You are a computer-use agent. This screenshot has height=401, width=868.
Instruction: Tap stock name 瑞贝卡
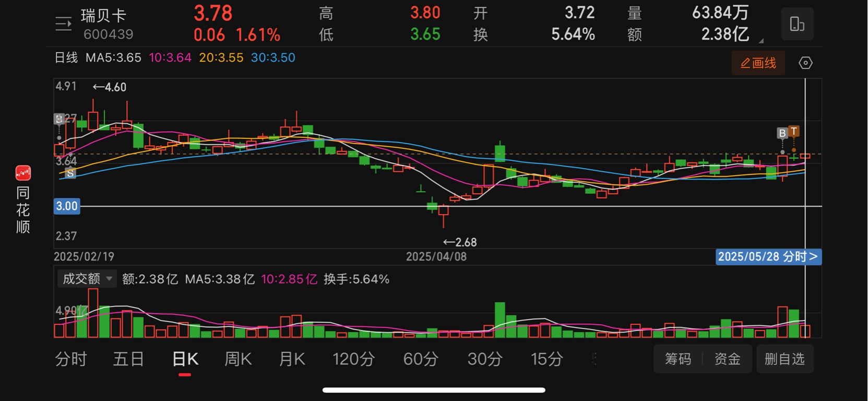(103, 16)
